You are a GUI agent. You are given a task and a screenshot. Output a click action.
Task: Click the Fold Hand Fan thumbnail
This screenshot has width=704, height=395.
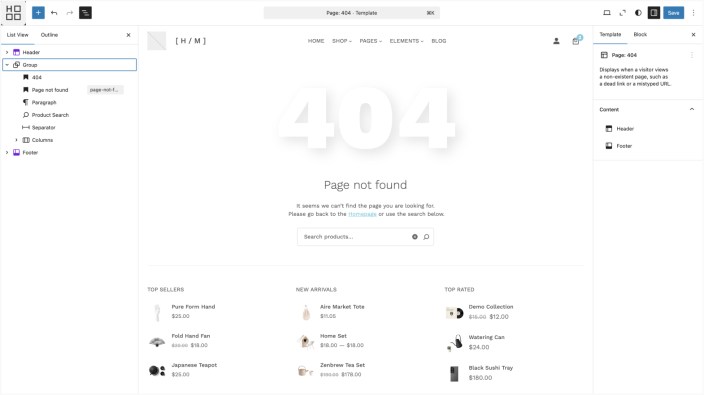(x=157, y=342)
